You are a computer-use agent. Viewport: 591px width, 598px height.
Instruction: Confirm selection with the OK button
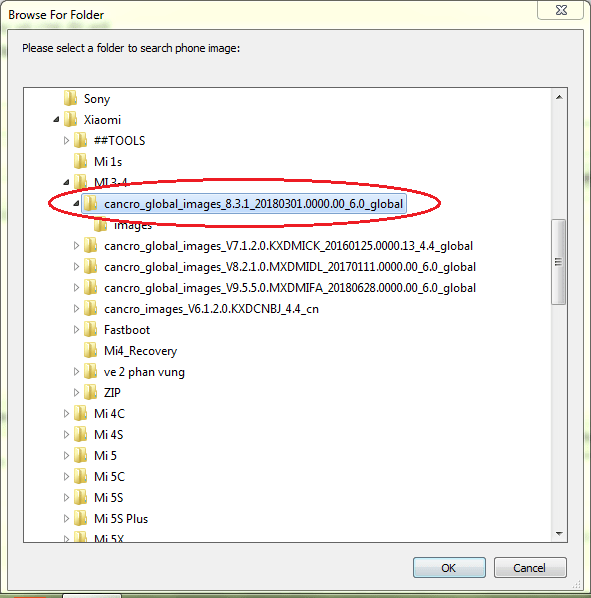tap(449, 568)
